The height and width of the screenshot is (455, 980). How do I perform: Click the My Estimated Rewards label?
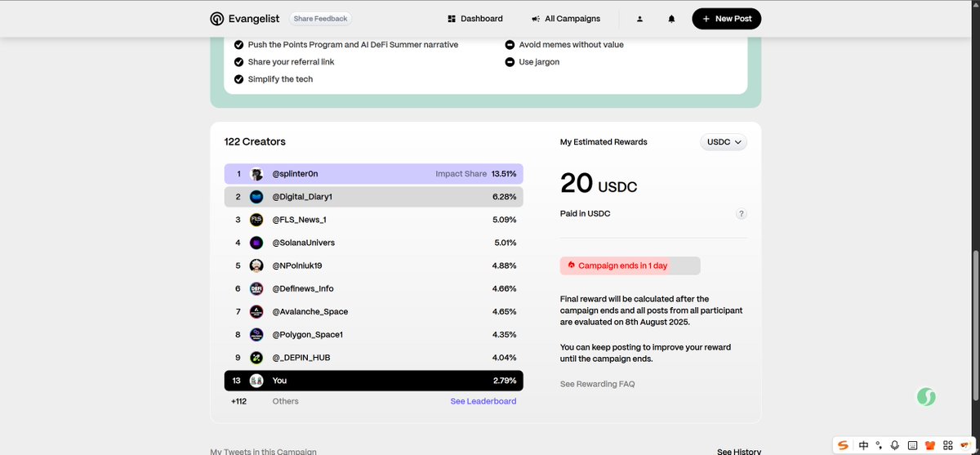(x=604, y=142)
